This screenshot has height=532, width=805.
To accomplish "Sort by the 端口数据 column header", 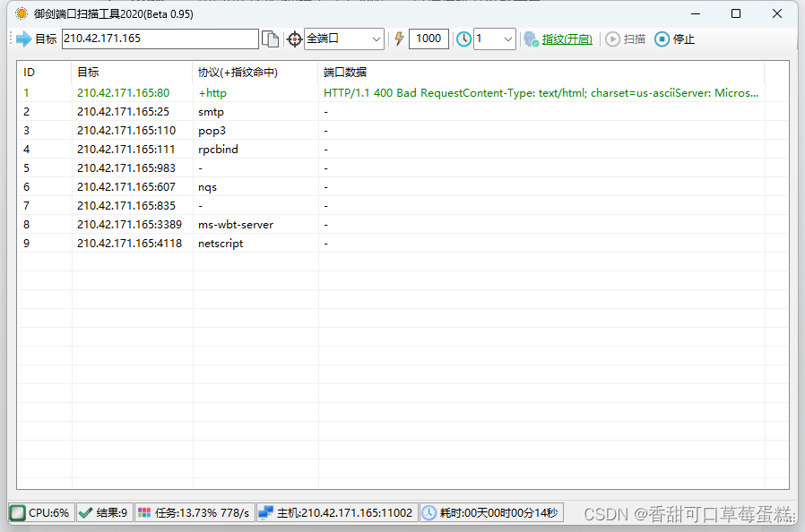I will tap(541, 73).
